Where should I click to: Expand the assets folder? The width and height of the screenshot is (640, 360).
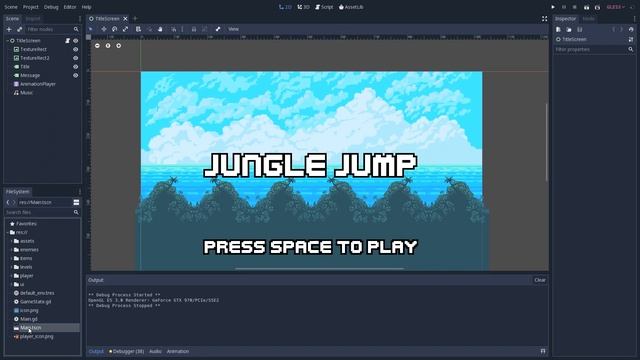[x=11, y=241]
